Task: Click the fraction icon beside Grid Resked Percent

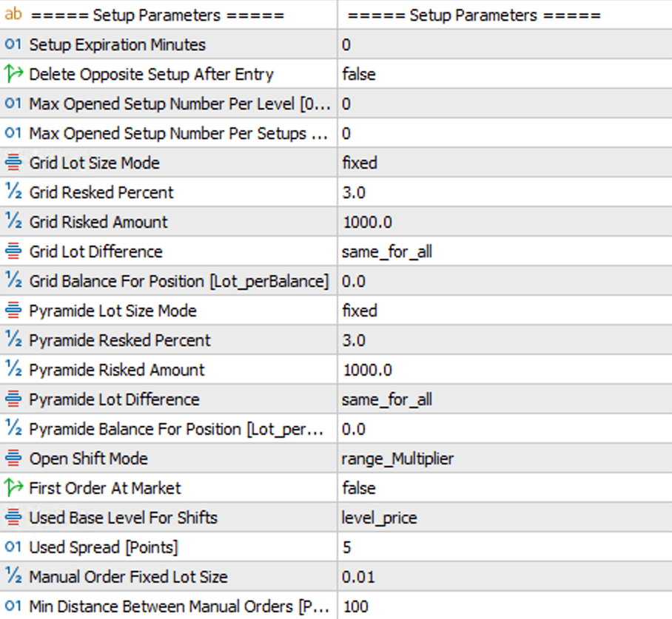Action: pyautogui.click(x=14, y=192)
